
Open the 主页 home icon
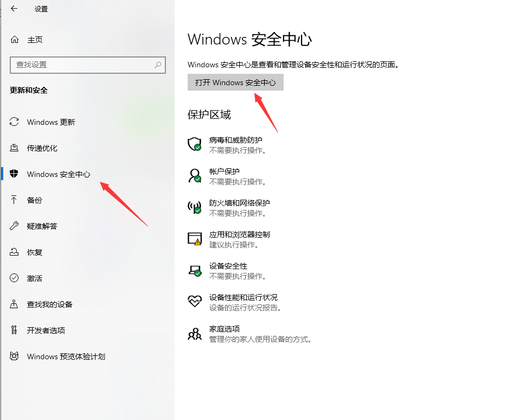pos(15,40)
